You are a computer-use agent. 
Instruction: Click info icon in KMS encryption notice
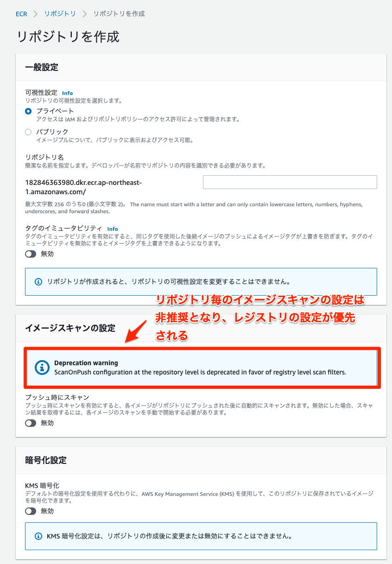coord(39,536)
